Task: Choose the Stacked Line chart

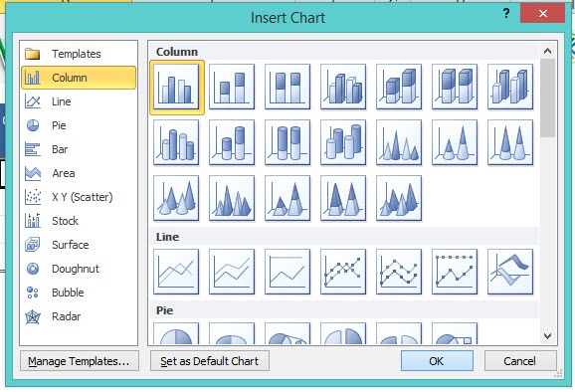Action: [232, 272]
